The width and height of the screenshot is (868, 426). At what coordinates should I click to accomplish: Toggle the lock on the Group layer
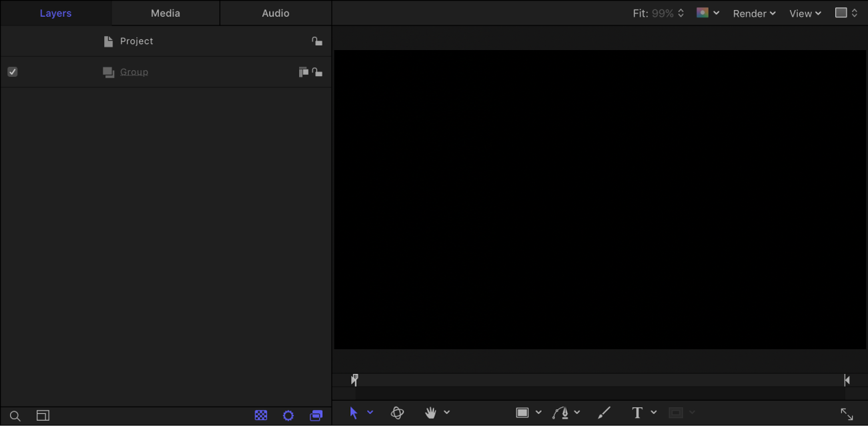click(318, 71)
